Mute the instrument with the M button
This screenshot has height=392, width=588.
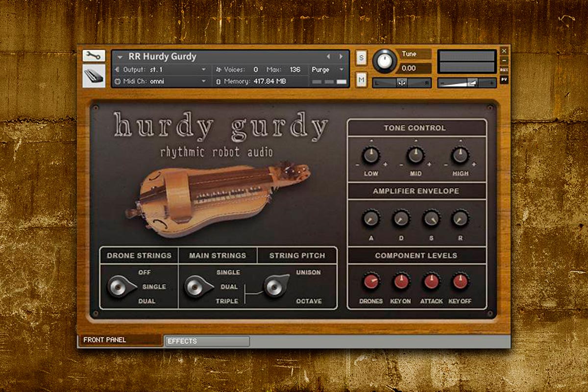(361, 79)
